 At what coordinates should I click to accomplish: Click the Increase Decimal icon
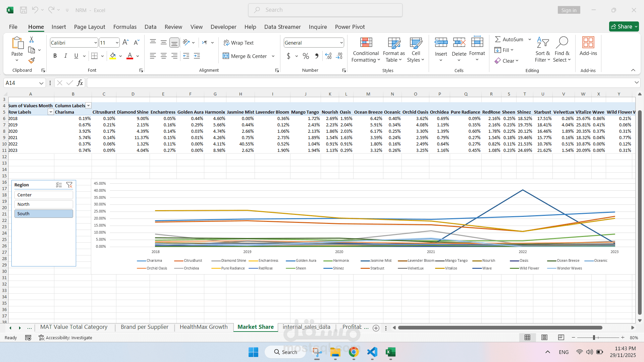click(328, 56)
